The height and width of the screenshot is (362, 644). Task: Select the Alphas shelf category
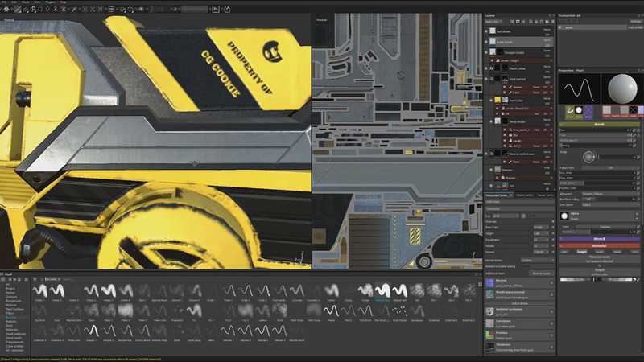10,293
